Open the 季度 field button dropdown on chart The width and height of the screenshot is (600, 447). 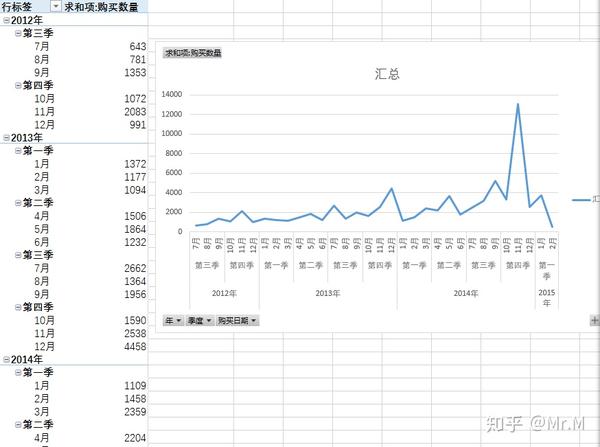pyautogui.click(x=199, y=320)
